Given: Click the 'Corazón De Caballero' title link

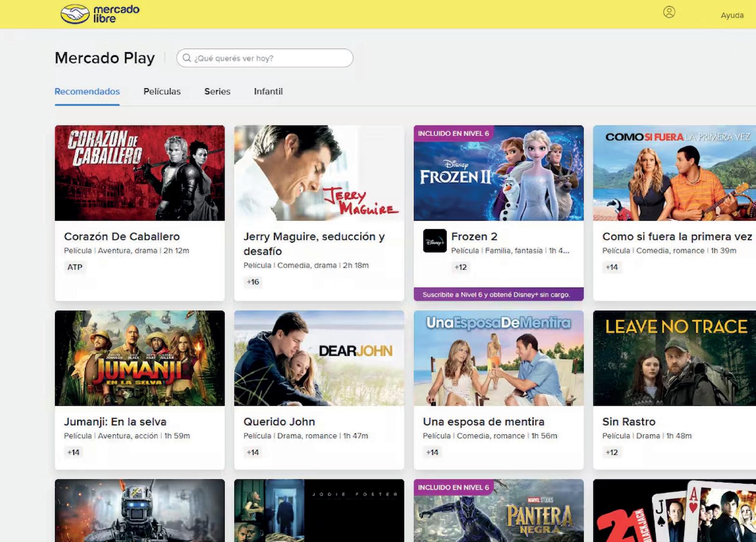Looking at the screenshot, I should (122, 237).
